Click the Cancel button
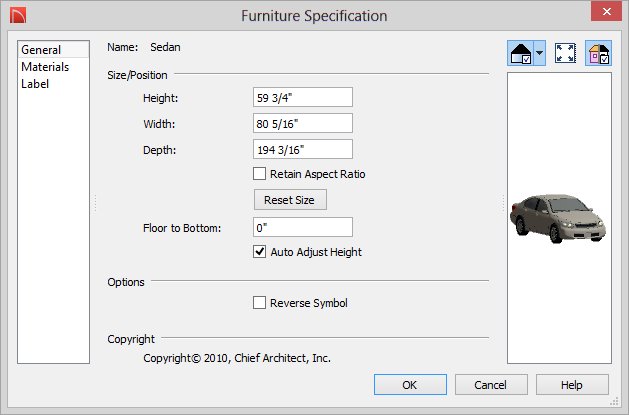 pyautogui.click(x=491, y=385)
